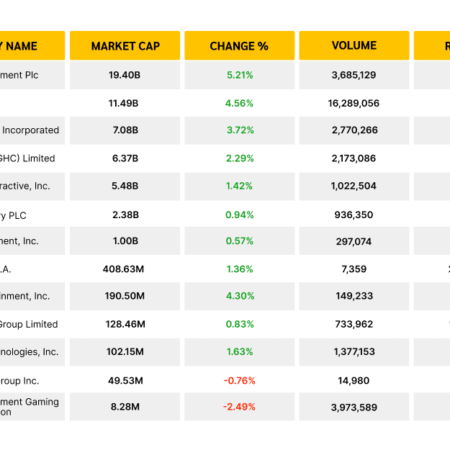
Task: Select volume figure 3,685,129
Action: click(354, 75)
